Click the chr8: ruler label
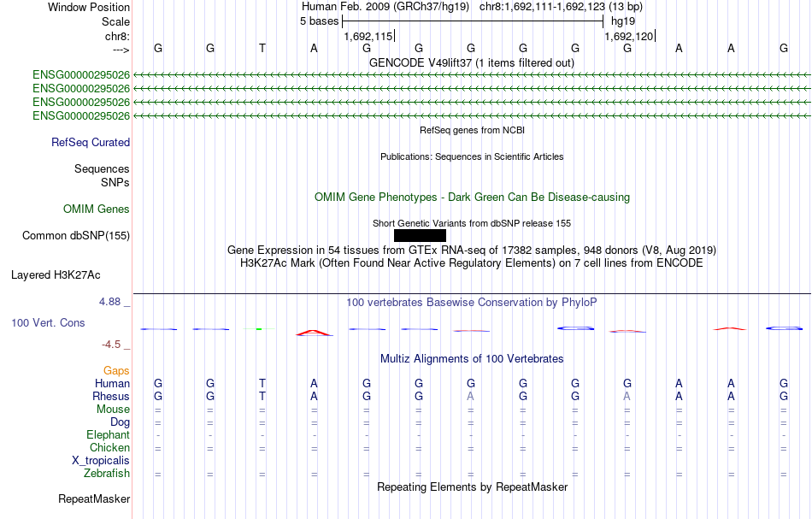 pyautogui.click(x=118, y=36)
